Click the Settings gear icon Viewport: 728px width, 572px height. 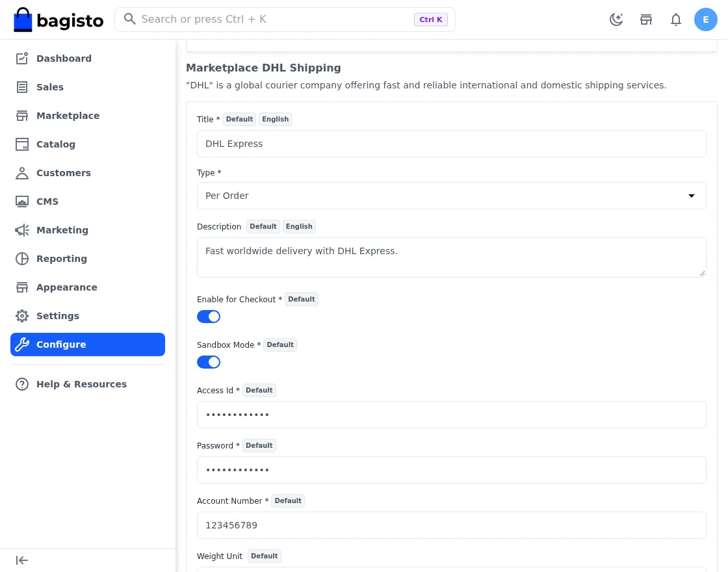(x=22, y=316)
